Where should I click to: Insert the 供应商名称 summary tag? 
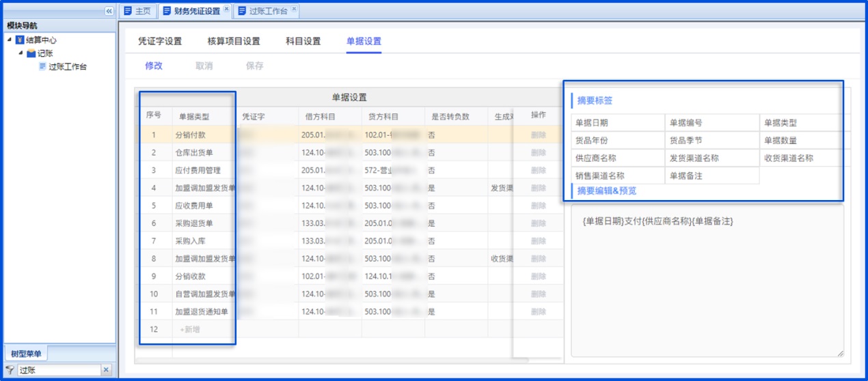[x=618, y=158]
